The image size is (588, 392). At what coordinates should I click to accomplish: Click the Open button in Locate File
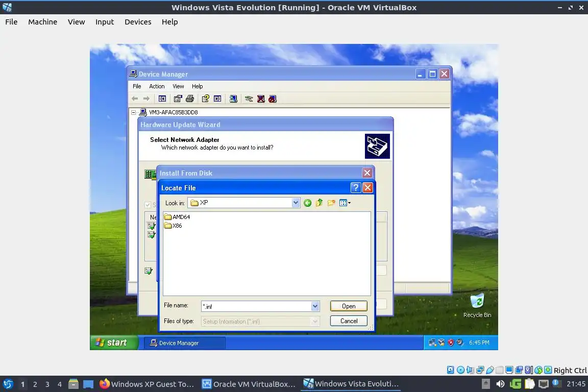349,306
